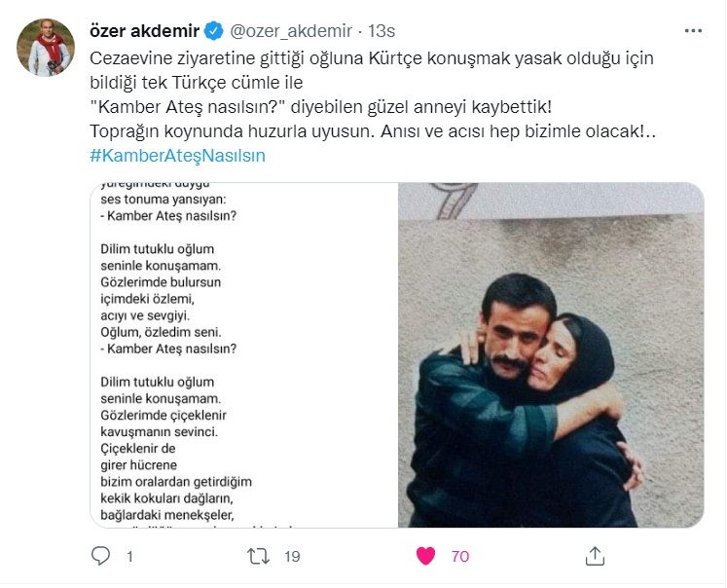727x588 pixels.
Task: Open özer akdemir's profile picture
Action: (x=46, y=47)
